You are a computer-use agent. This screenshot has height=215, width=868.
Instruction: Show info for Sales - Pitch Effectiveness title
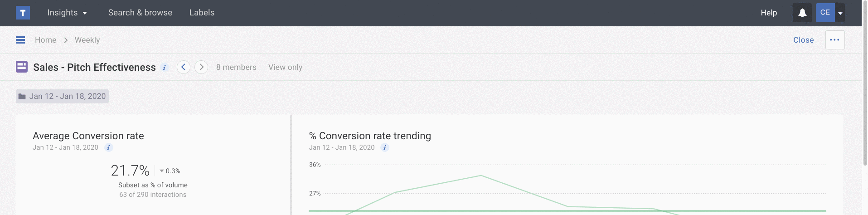(165, 68)
